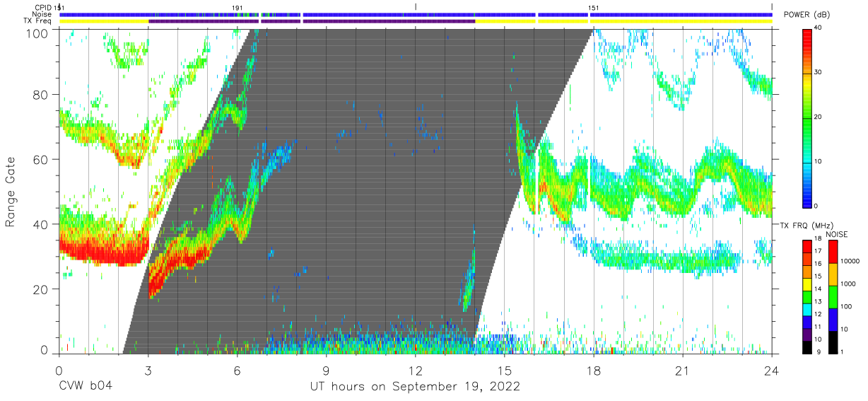Click the 191 CPID value marker
The width and height of the screenshot is (868, 401).
(238, 7)
